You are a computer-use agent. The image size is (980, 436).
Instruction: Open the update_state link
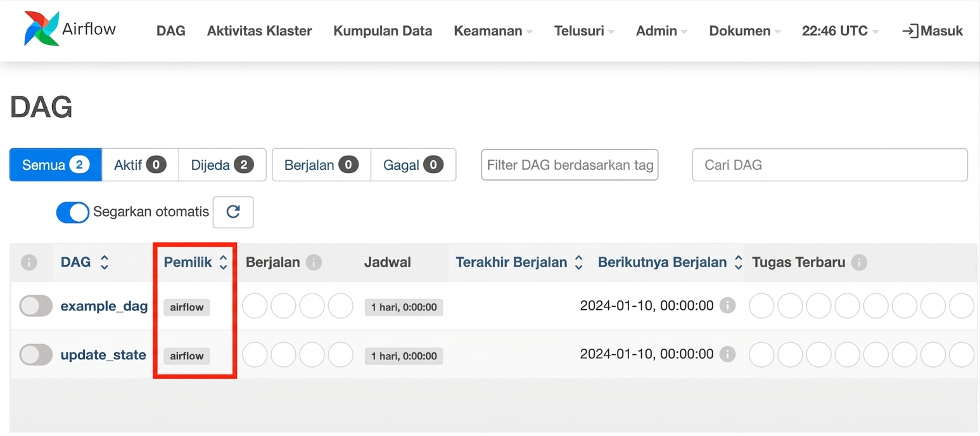[x=103, y=355]
